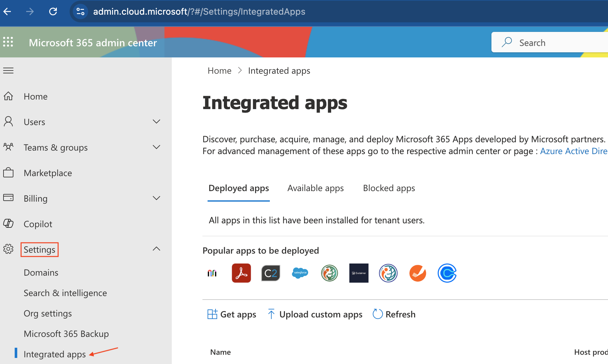This screenshot has width=608, height=364.
Task: Click Upload custom apps button
Action: pyautogui.click(x=315, y=314)
